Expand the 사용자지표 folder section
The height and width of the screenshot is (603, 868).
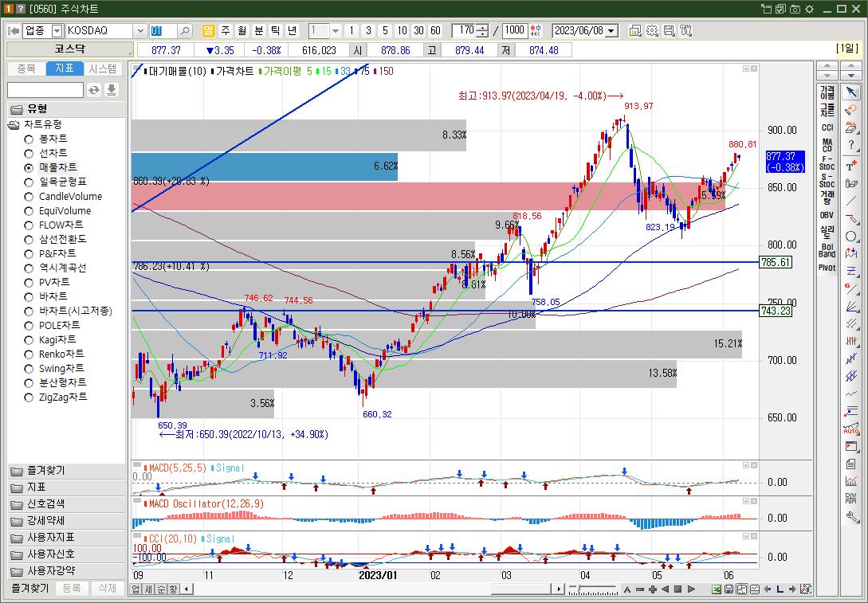tap(66, 537)
